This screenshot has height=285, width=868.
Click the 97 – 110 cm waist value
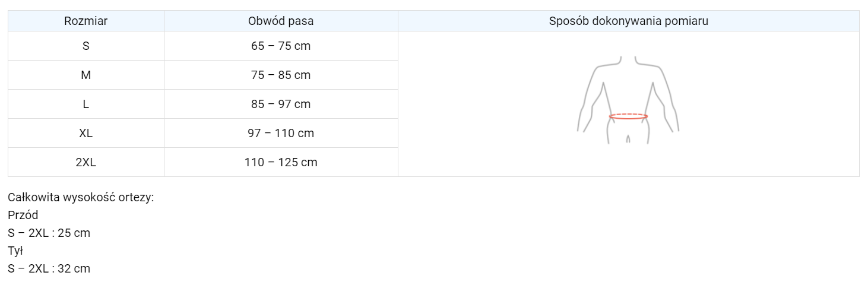coord(281,133)
